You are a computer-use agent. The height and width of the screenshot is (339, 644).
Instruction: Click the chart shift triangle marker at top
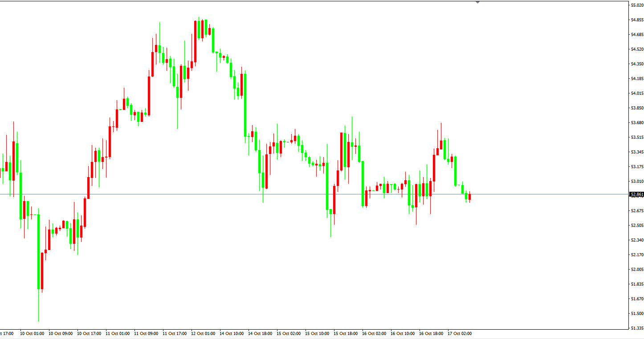pyautogui.click(x=477, y=2)
